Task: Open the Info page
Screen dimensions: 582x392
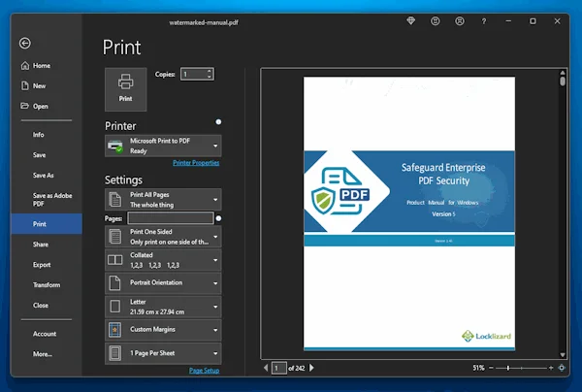Action: click(38, 135)
